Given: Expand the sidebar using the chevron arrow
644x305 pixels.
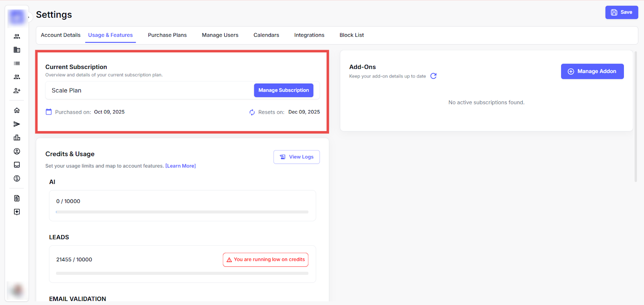Looking at the screenshot, I should pos(29,17).
